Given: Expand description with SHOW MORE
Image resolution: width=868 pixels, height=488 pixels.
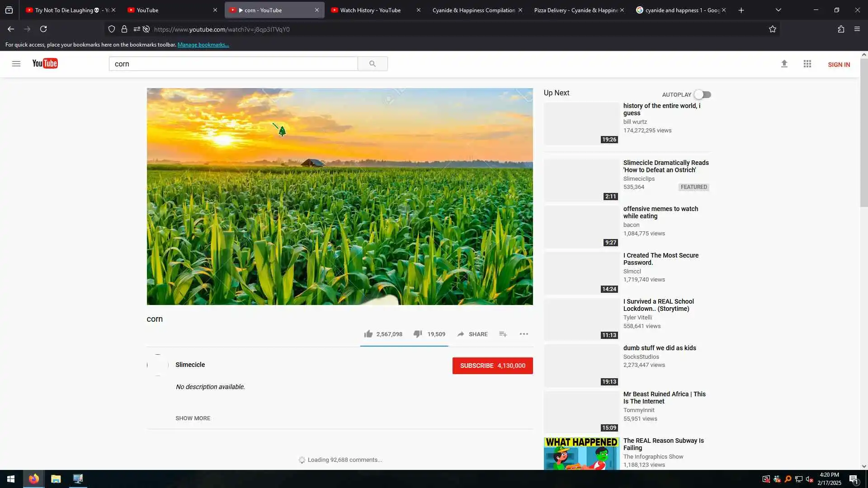Looking at the screenshot, I should [x=193, y=418].
